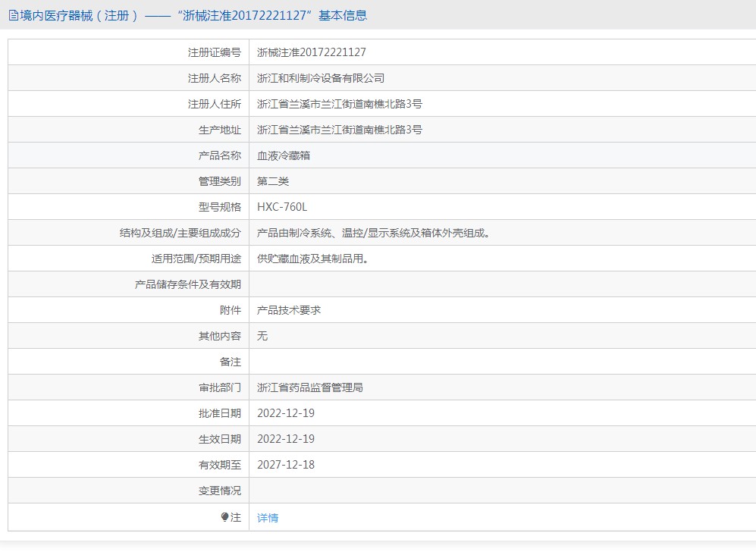The width and height of the screenshot is (756, 552).
Task: Click the page title 境内医疗器械（注册）基本信息
Action: [193, 15]
